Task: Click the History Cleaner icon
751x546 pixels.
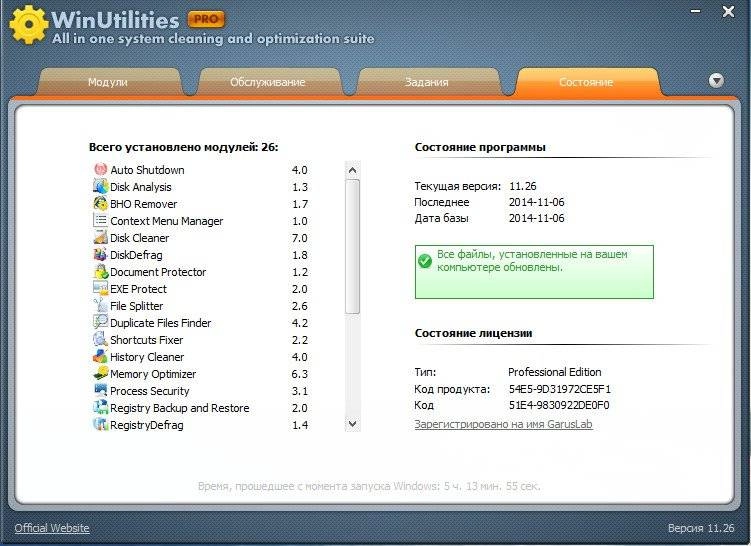Action: [100, 356]
